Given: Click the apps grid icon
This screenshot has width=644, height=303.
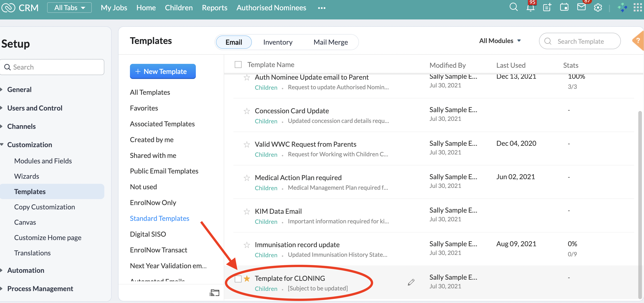Looking at the screenshot, I should point(637,8).
